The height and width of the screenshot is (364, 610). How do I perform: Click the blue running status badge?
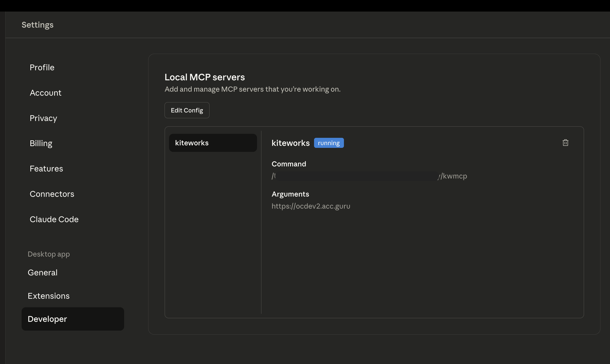329,143
